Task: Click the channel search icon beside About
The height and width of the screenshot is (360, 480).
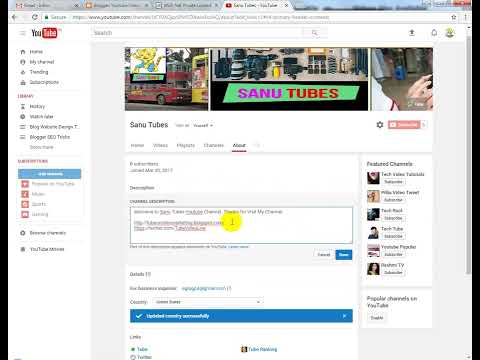Action: tap(257, 145)
